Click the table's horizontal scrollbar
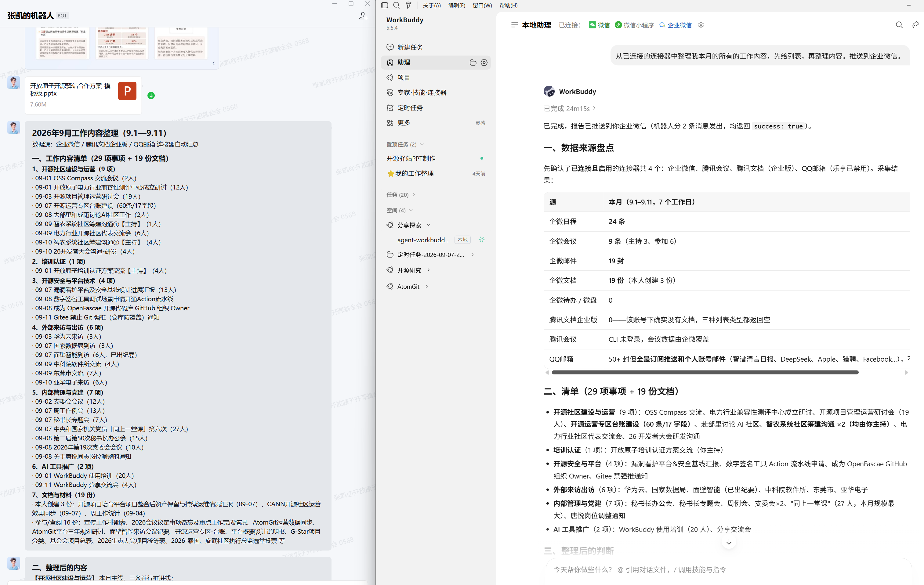Image resolution: width=924 pixels, height=585 pixels. [705, 373]
